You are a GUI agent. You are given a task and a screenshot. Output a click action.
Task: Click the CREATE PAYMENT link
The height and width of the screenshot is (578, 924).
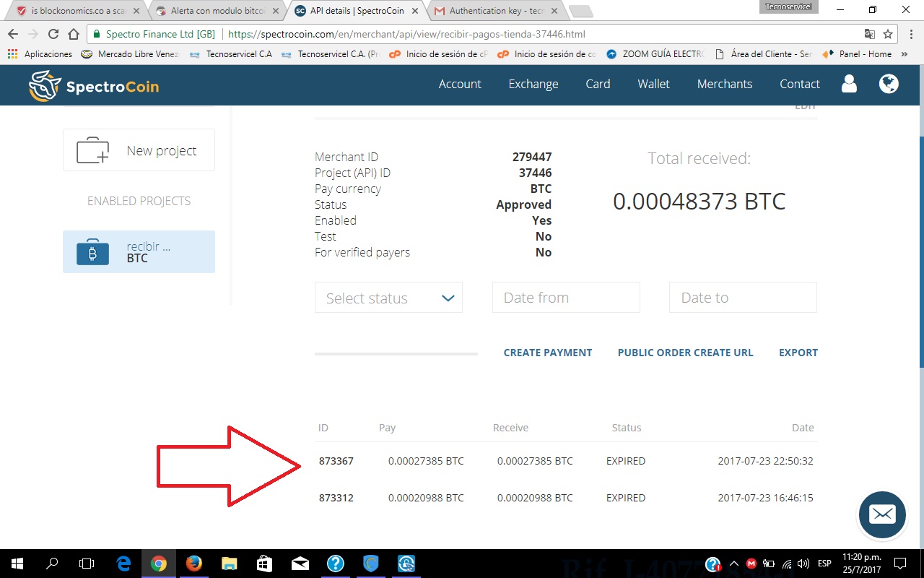pyautogui.click(x=548, y=353)
